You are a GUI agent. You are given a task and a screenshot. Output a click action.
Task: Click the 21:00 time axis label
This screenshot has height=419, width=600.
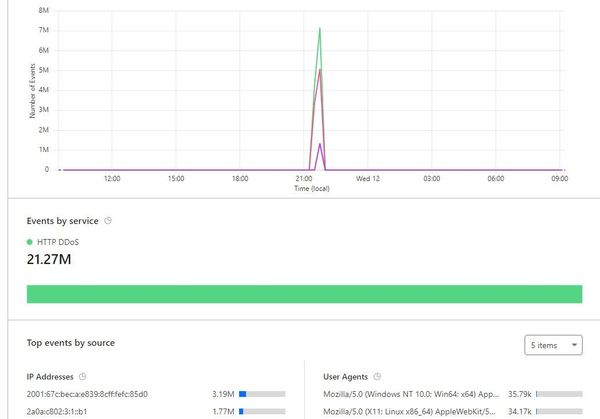pos(304,179)
